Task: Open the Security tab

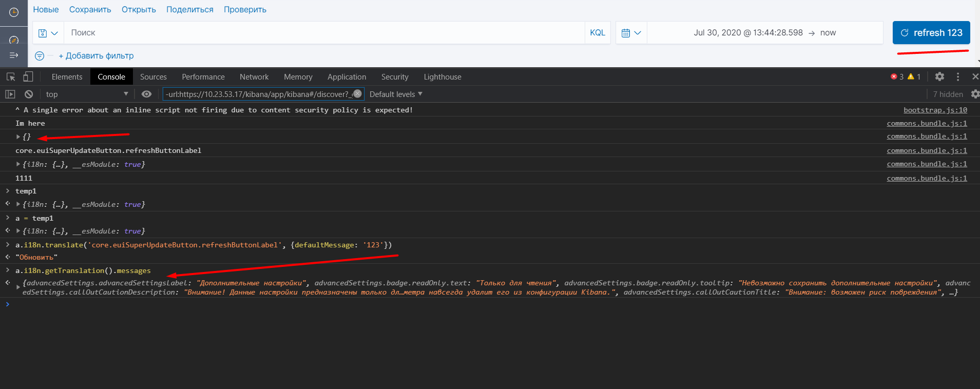Action: (395, 77)
